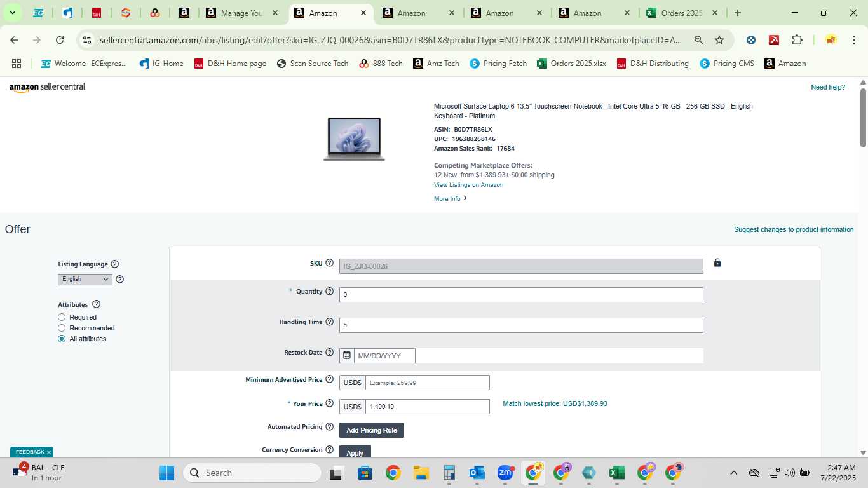The width and height of the screenshot is (868, 488).
Task: Reload the page with browser refresh
Action: [60, 40]
